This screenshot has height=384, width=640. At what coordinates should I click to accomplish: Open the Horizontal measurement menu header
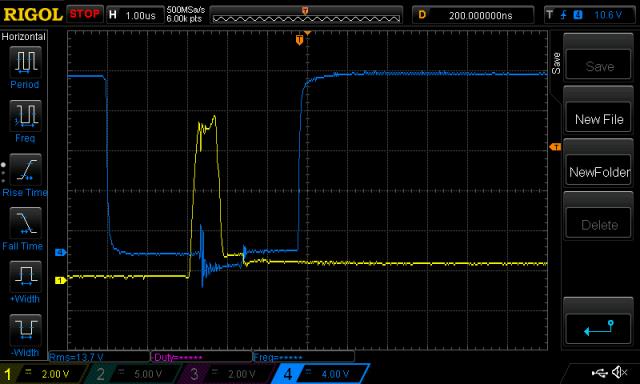pyautogui.click(x=24, y=37)
